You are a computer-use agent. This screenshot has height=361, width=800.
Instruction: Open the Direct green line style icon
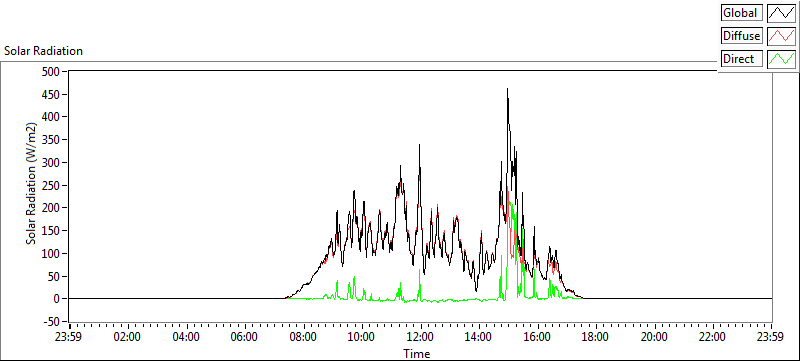coord(782,59)
